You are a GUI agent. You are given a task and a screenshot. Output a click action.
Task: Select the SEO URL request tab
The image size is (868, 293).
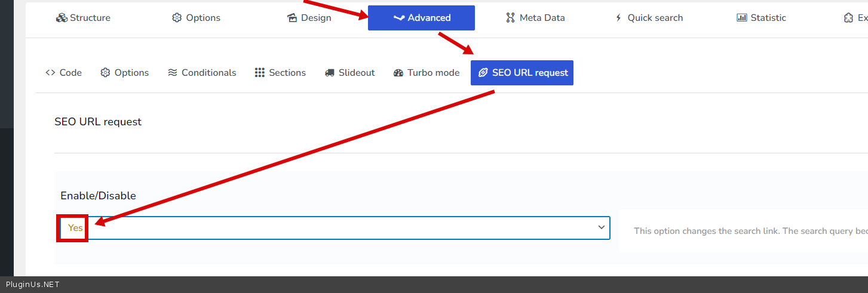tap(522, 73)
